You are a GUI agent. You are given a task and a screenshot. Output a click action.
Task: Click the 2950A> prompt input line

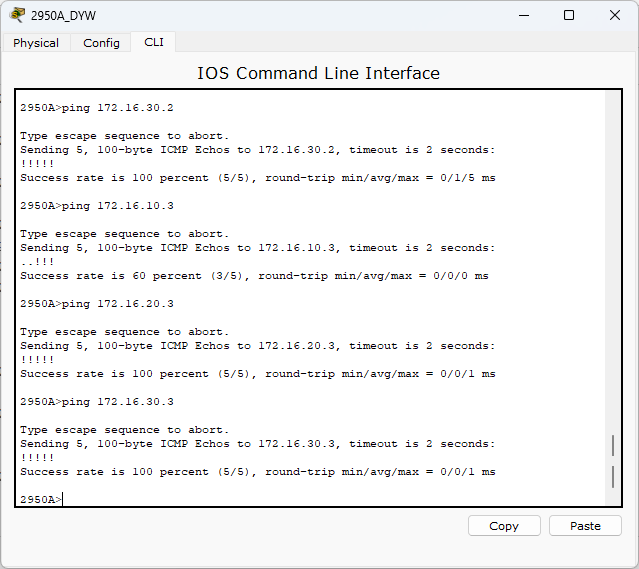point(41,499)
